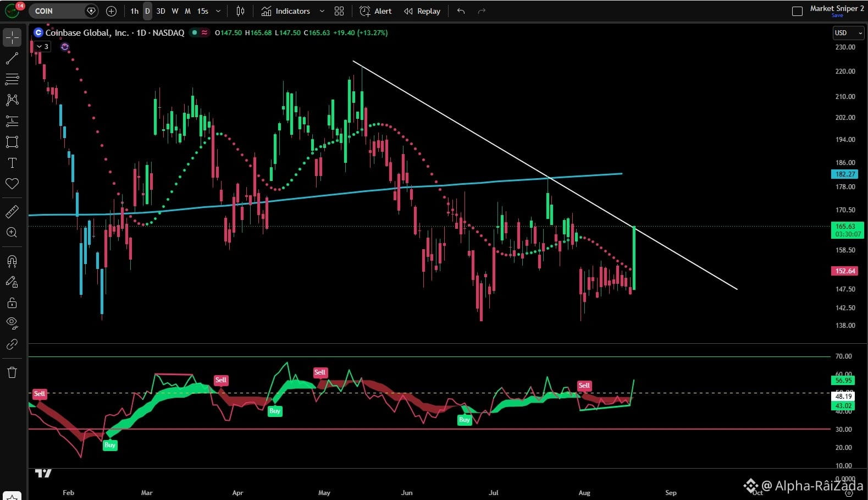Select the D daily timeframe

pos(147,11)
